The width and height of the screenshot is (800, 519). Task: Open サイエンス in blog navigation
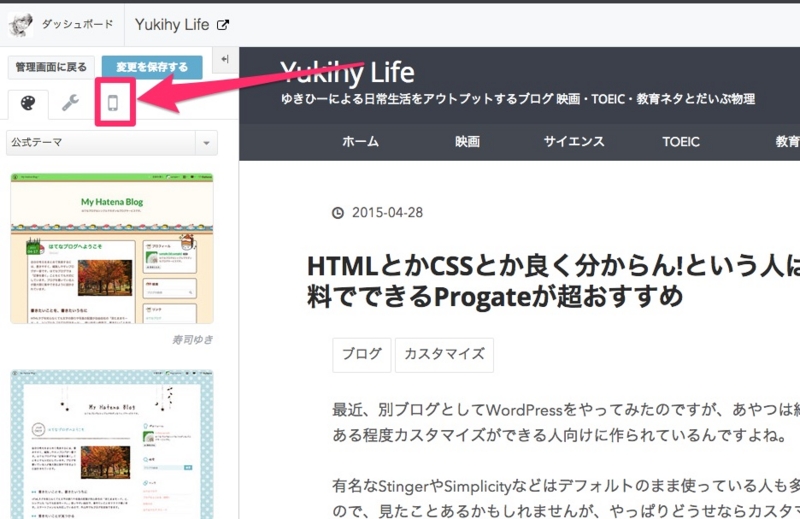[574, 141]
